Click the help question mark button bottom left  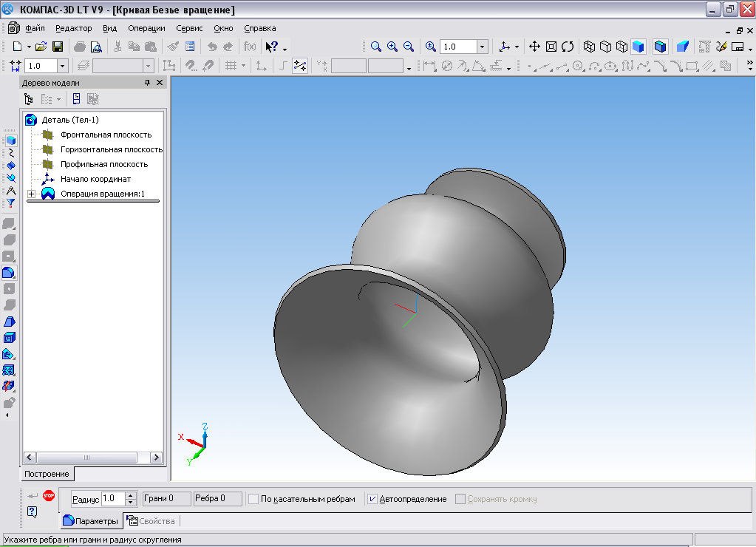[30, 512]
